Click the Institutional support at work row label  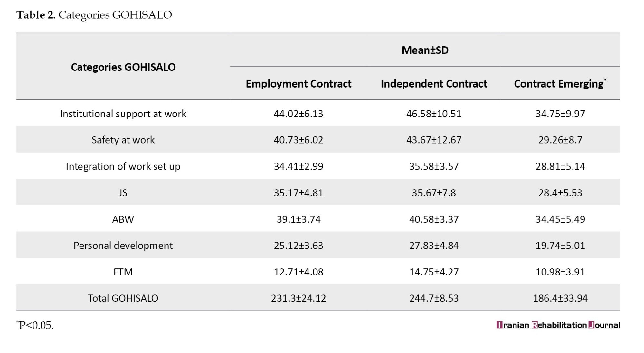click(x=123, y=114)
